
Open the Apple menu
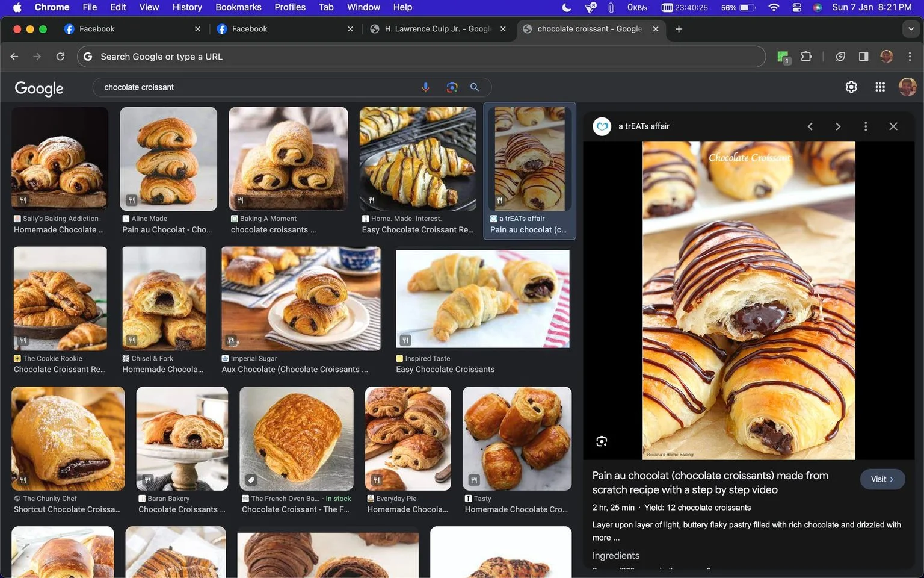pyautogui.click(x=17, y=7)
